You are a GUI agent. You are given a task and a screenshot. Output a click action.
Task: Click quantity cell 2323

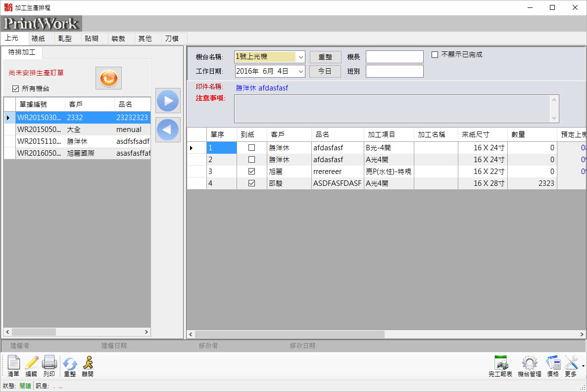[532, 183]
